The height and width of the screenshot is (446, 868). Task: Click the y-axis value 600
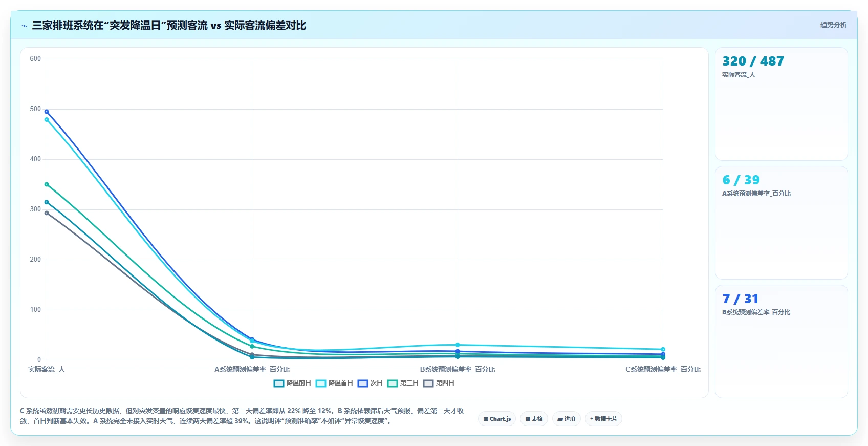coord(35,59)
